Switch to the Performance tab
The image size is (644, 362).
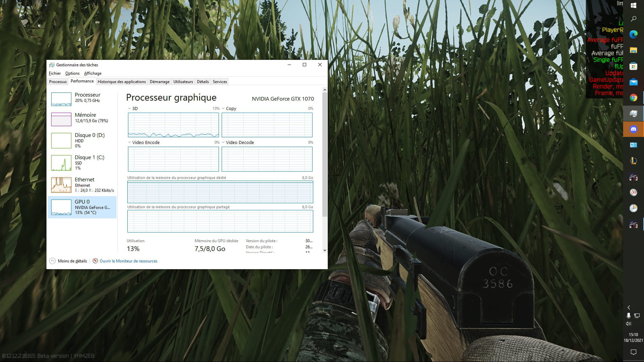coord(82,81)
